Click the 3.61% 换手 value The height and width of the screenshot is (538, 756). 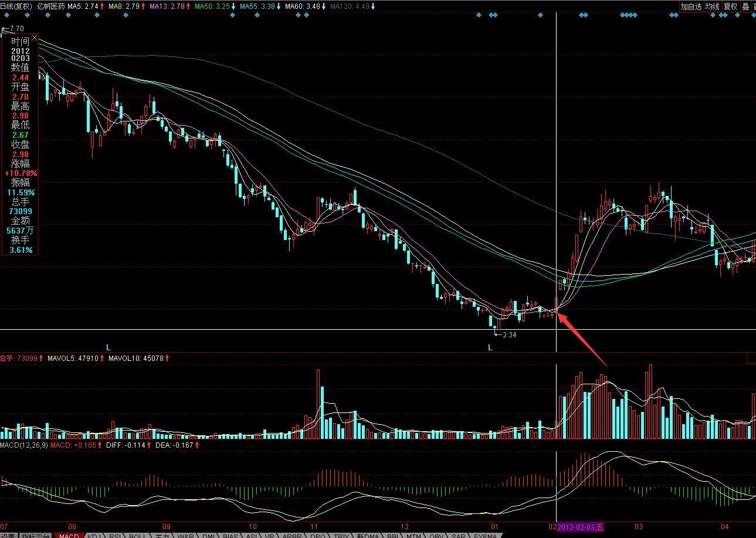tap(21, 250)
